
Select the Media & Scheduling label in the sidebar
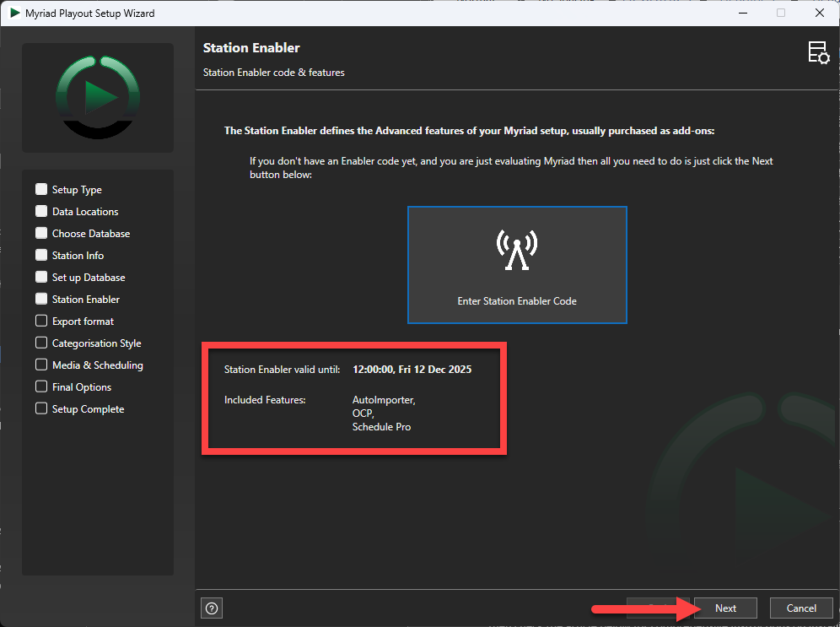pyautogui.click(x=98, y=365)
